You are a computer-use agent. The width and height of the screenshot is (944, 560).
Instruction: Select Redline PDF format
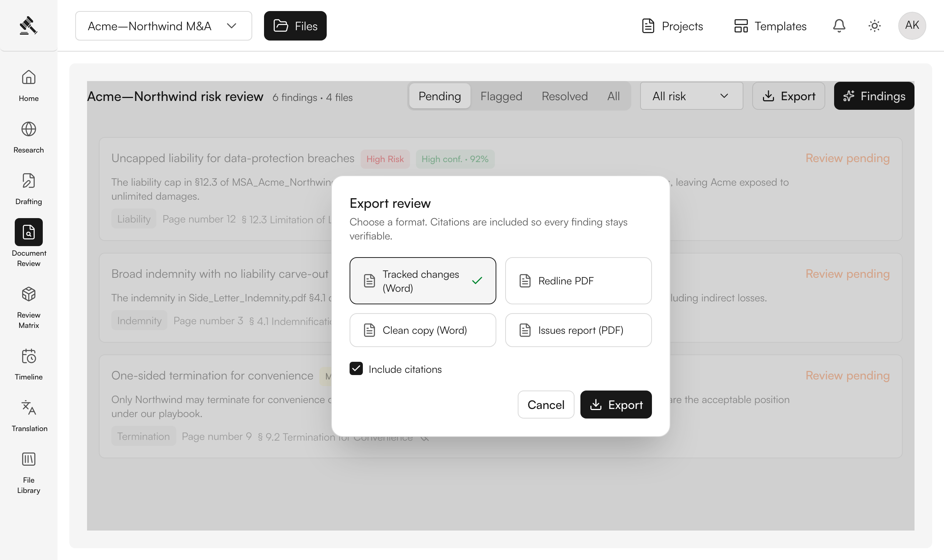tap(578, 281)
